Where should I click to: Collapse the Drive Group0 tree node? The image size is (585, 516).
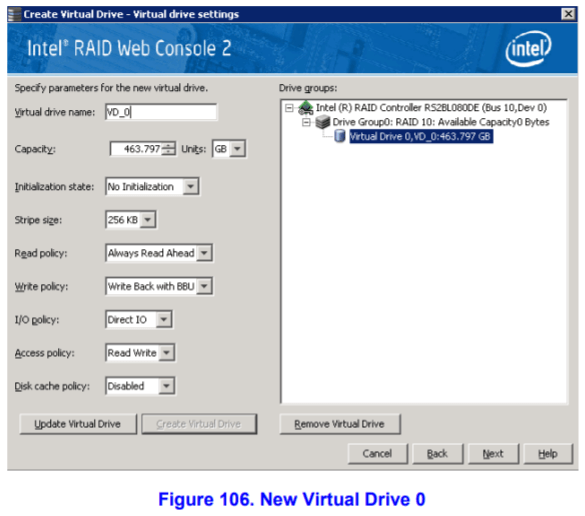pos(306,122)
